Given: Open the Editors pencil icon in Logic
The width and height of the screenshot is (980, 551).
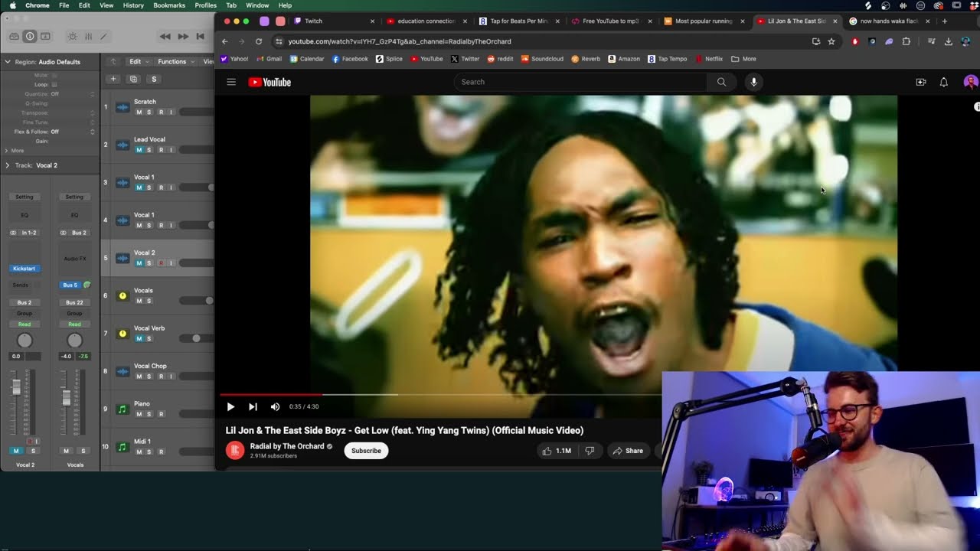Looking at the screenshot, I should (103, 36).
